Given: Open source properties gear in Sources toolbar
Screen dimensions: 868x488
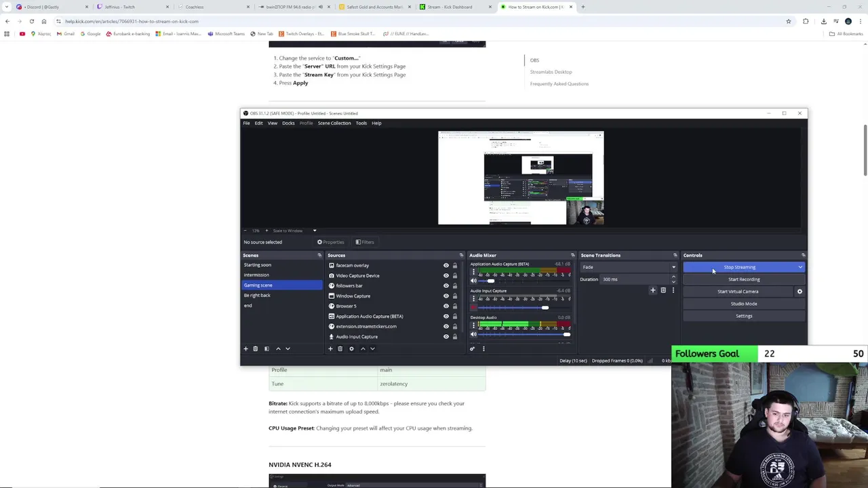Looking at the screenshot, I should (351, 348).
